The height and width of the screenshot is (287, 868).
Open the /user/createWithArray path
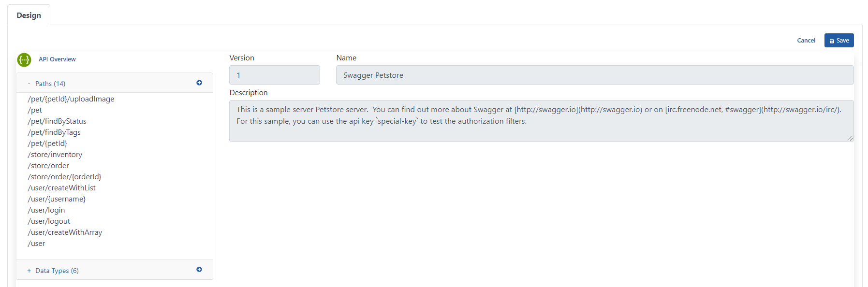65,232
